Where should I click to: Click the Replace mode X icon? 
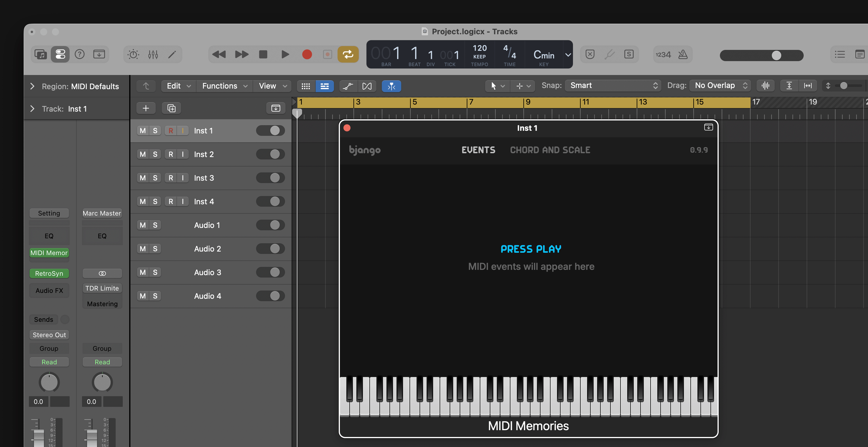click(590, 54)
